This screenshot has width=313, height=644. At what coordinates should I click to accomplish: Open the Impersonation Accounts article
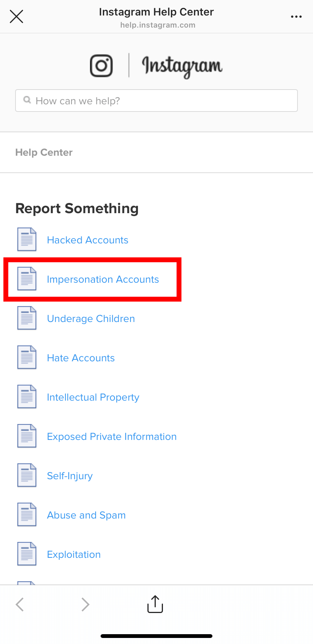103,279
